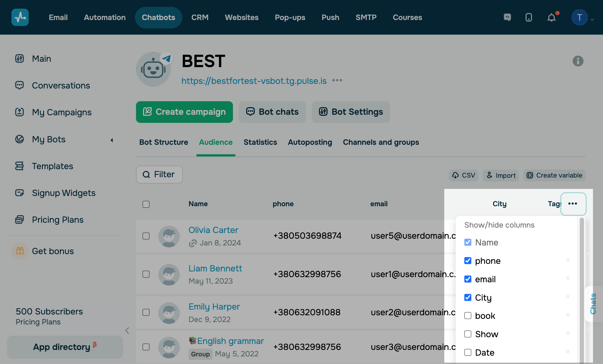Open the Chats side panel tab
Image resolution: width=603 pixels, height=364 pixels.
click(x=593, y=304)
